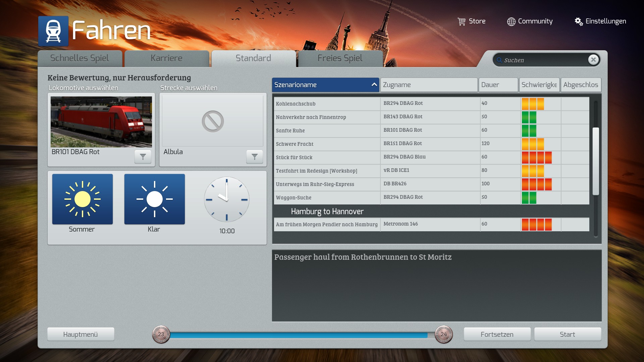Click the Fahren train logo icon
Screen dimensions: 644x362
tap(53, 31)
